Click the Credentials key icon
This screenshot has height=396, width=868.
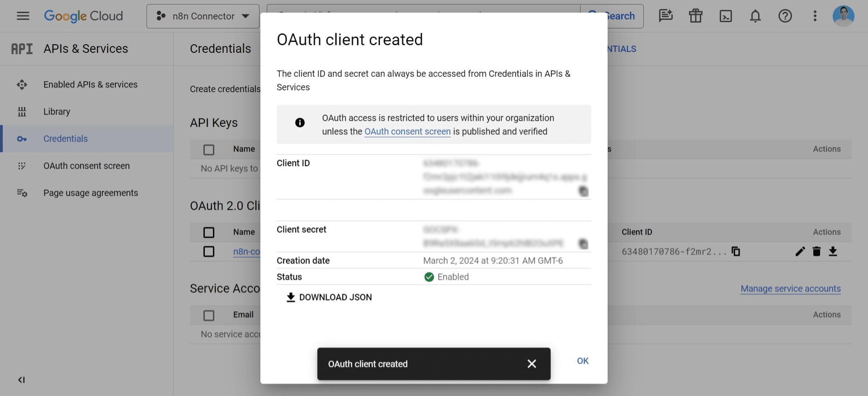[22, 139]
